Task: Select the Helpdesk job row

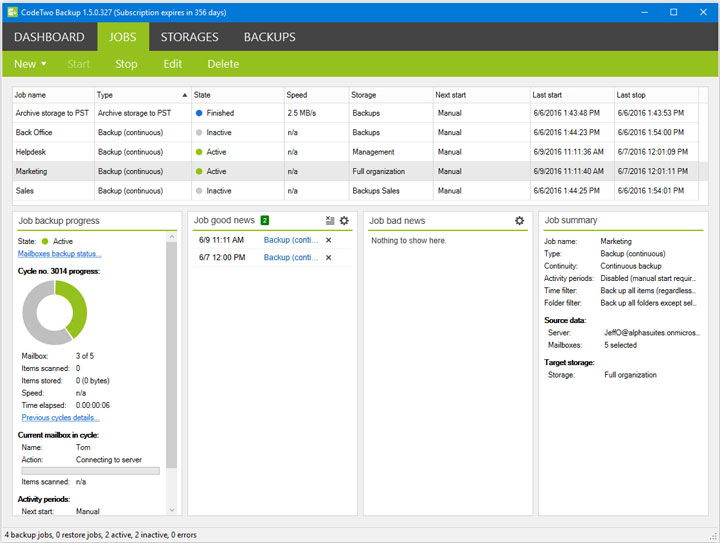Action: (356, 152)
